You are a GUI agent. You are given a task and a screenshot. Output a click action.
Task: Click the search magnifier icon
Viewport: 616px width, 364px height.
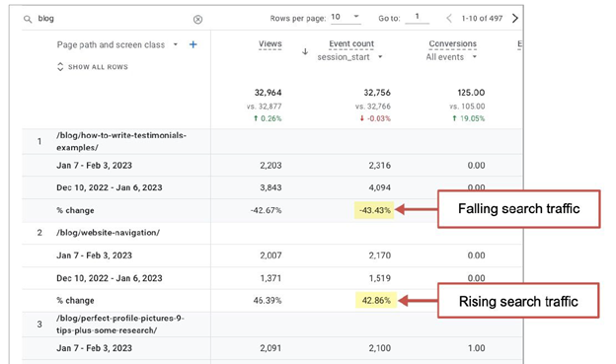tap(28, 19)
